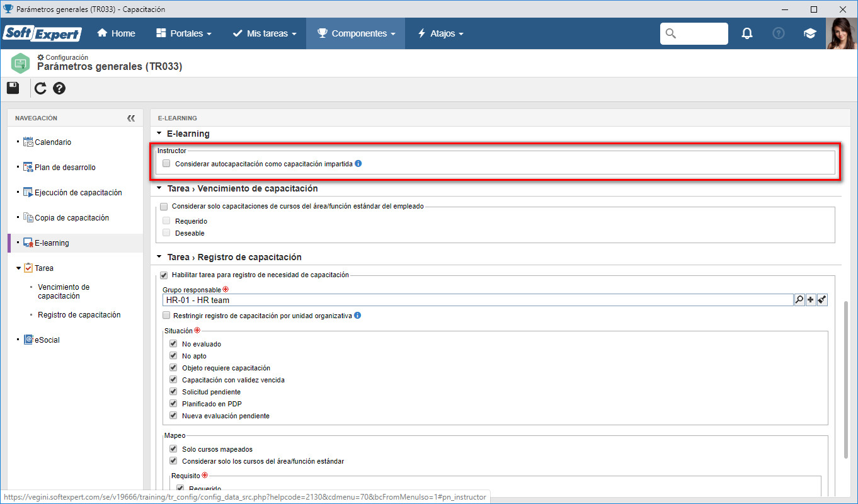Select Copia de capacitación in navigation
This screenshot has width=858, height=504.
point(72,218)
